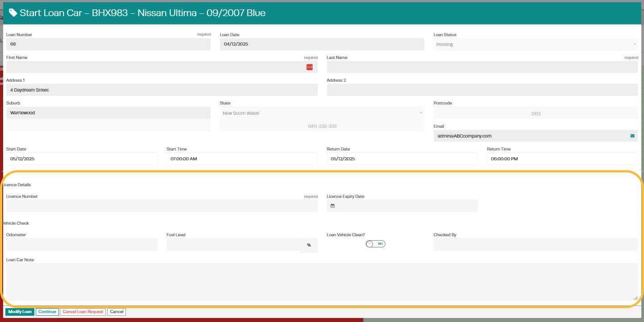Click the Return Date field
The height and width of the screenshot is (322, 644).
(x=402, y=159)
